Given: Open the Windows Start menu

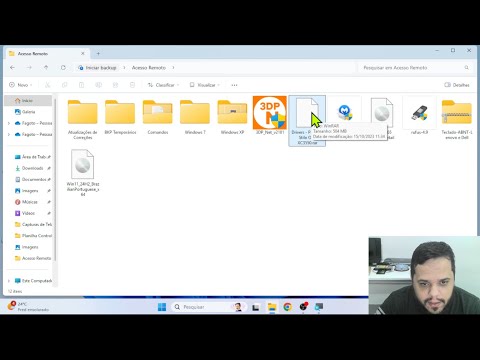Looking at the screenshot, I should click(162, 307).
